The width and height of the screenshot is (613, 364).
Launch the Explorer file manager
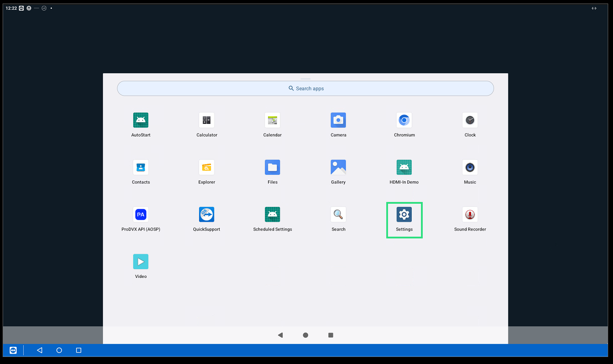tap(207, 167)
